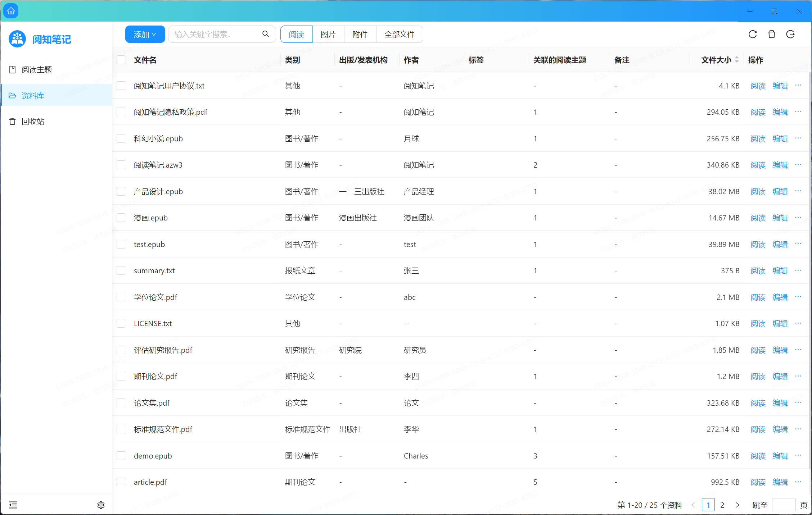Open more options for 阅读笔记.azw3

(x=798, y=165)
